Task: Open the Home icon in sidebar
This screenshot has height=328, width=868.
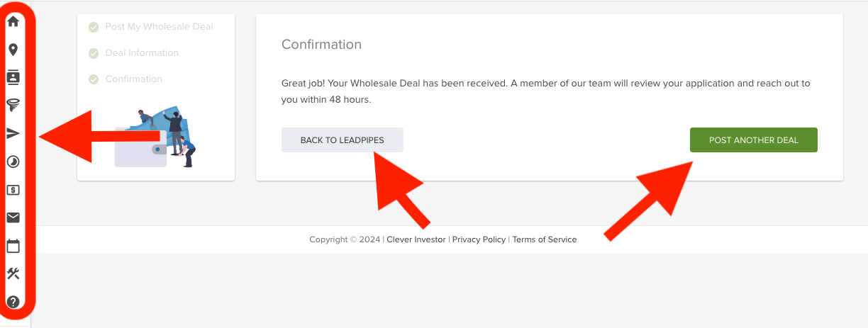Action: click(13, 21)
